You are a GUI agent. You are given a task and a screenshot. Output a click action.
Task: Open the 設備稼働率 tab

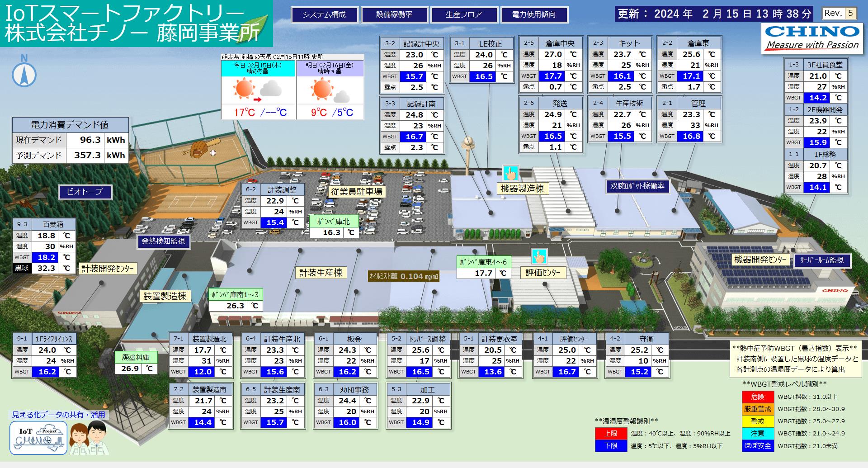pos(394,14)
